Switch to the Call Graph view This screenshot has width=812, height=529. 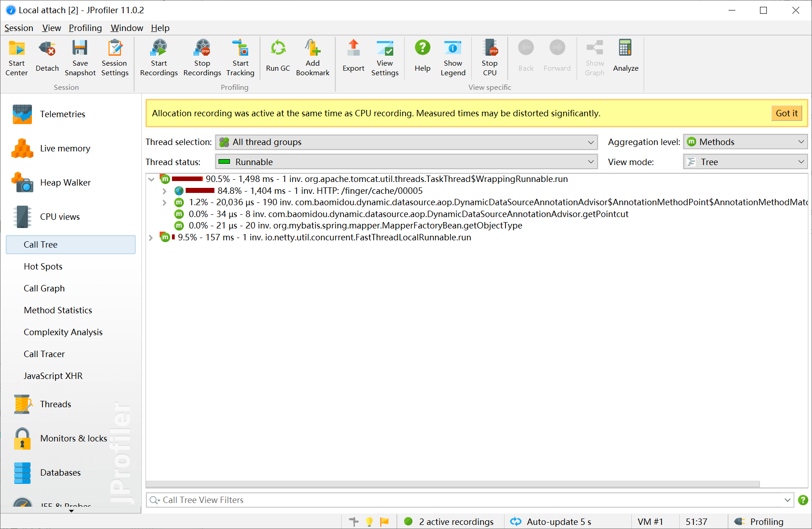click(x=71, y=289)
